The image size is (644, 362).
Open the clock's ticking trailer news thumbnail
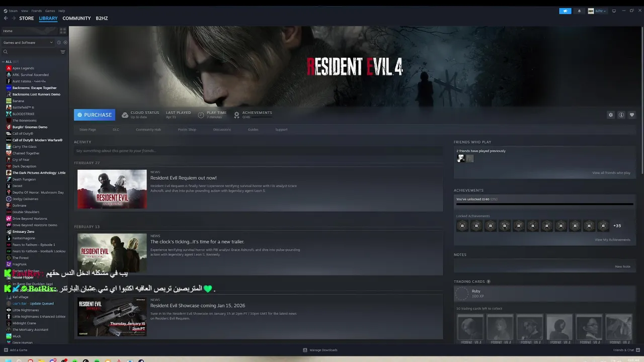112,253
